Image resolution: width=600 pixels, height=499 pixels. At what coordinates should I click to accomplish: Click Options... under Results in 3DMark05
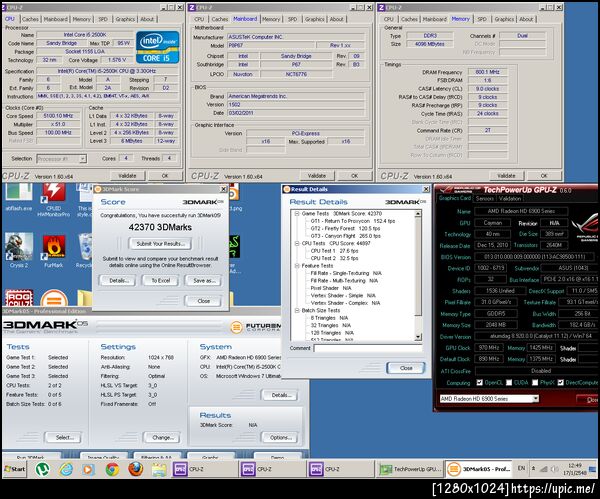[280, 437]
